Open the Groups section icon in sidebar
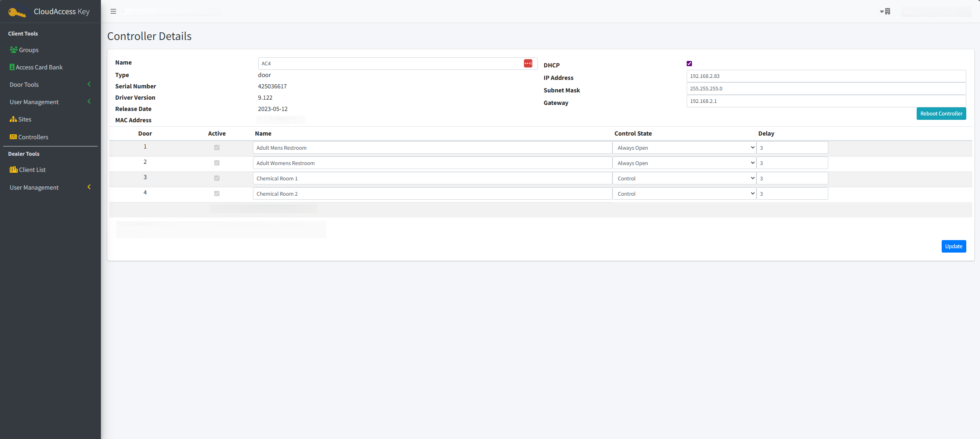This screenshot has width=980, height=439. [13, 50]
